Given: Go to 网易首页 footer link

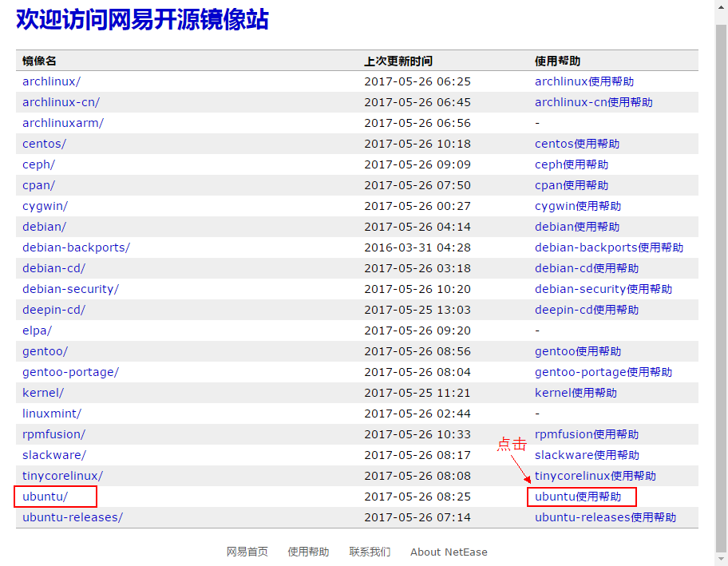Looking at the screenshot, I should (x=247, y=552).
